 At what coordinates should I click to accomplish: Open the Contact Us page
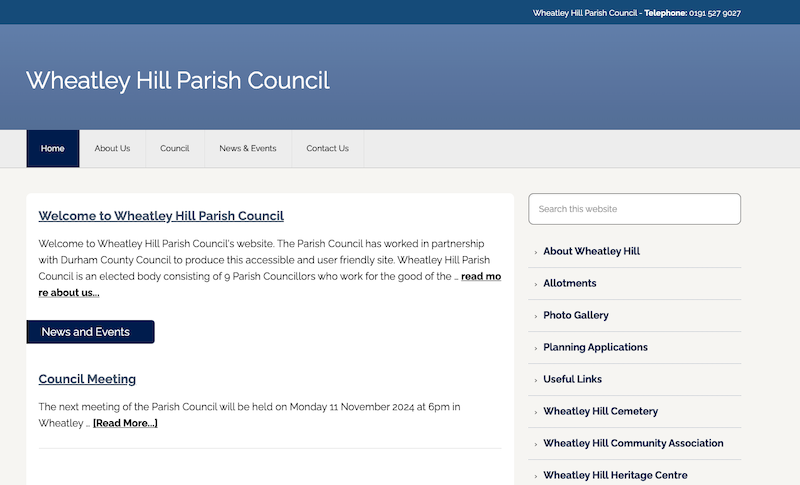327,149
